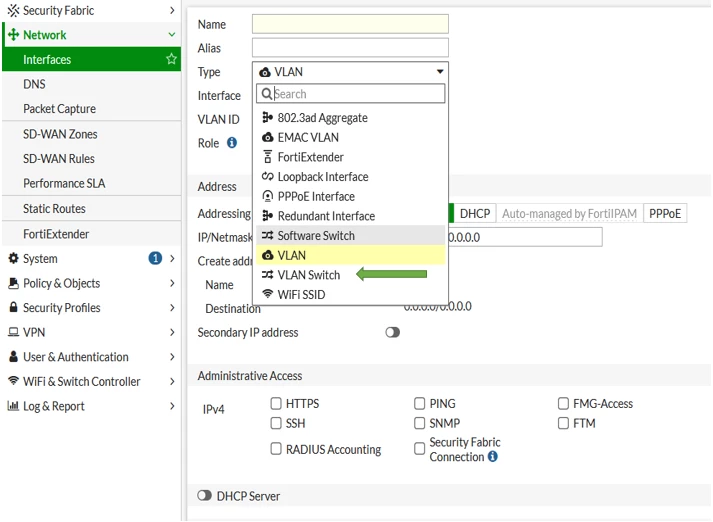
Task: Expand the Log & Report chevron
Action: [x=172, y=406]
